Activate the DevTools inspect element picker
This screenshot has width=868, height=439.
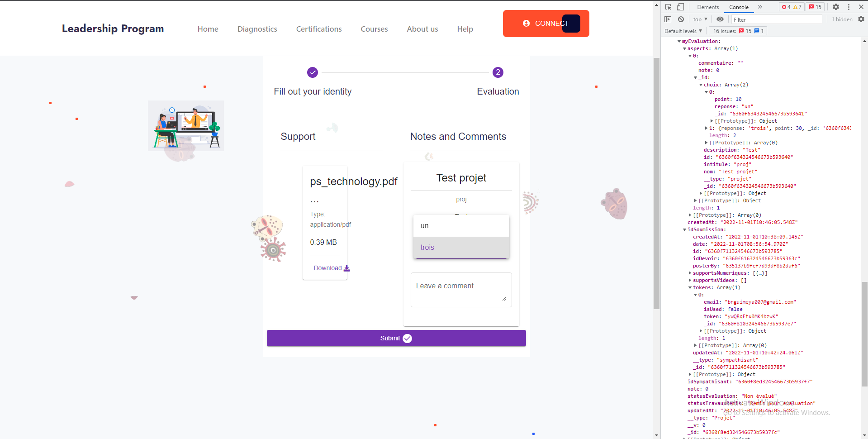click(668, 7)
